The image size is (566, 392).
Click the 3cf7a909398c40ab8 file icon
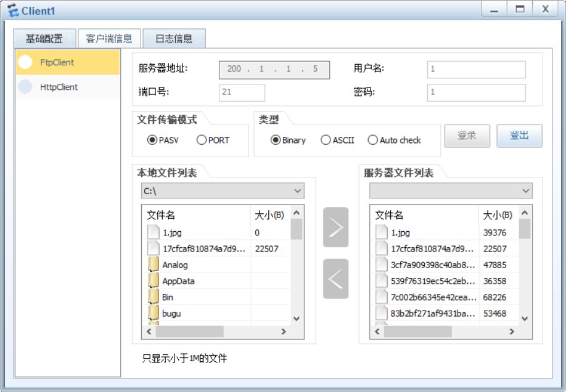coord(382,264)
